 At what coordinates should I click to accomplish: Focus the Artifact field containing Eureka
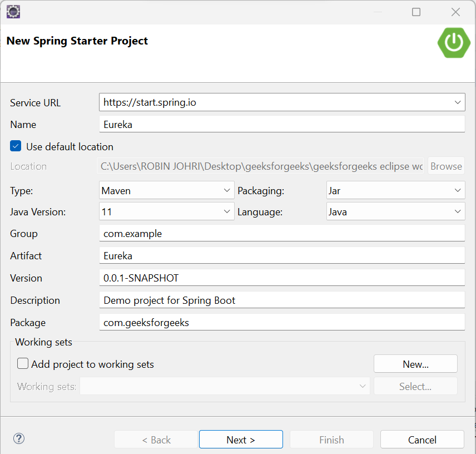coord(282,255)
